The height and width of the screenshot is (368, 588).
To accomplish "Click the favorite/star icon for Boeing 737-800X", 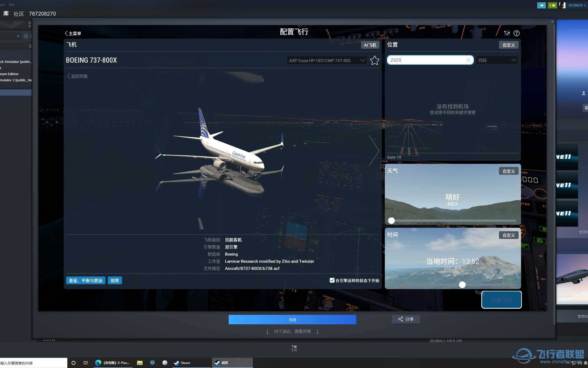I will pyautogui.click(x=374, y=60).
